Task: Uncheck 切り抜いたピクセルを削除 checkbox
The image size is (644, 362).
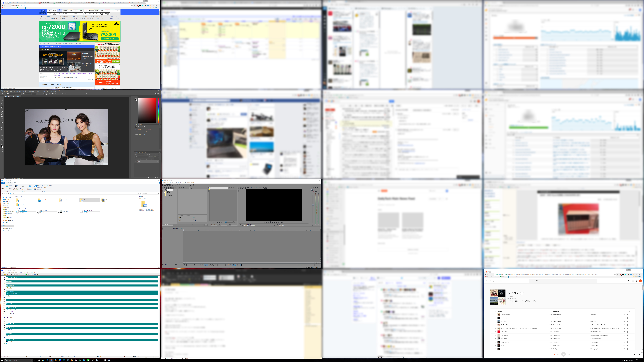Action: [52, 94]
